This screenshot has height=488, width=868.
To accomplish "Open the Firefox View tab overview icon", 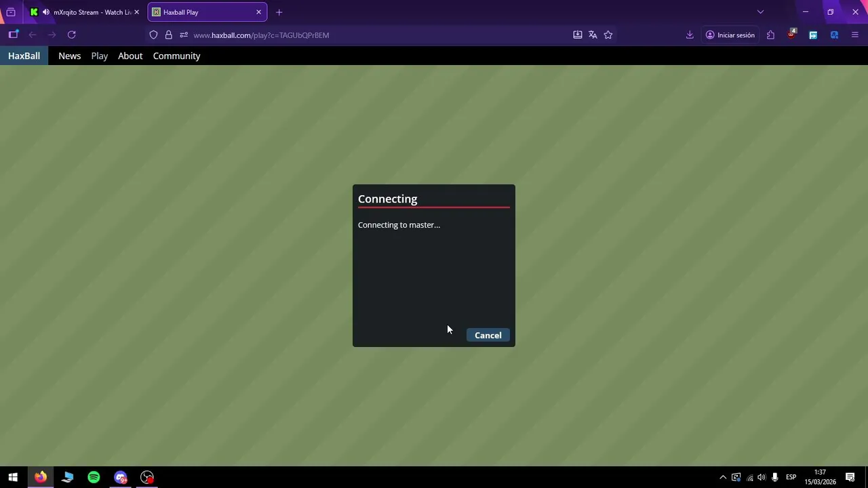I will (x=11, y=12).
